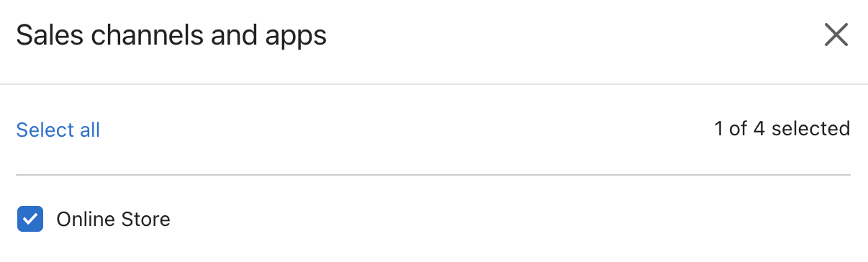Click the selection count text at right
Image resolution: width=868 pixels, height=262 pixels.
(x=782, y=129)
